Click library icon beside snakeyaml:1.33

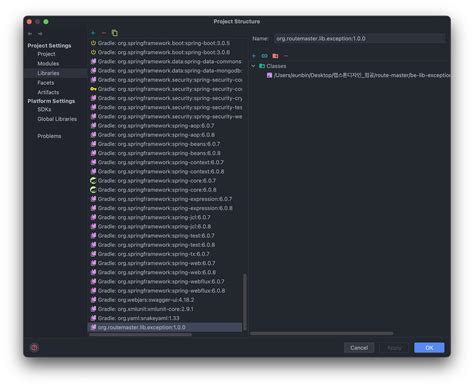tap(93, 318)
